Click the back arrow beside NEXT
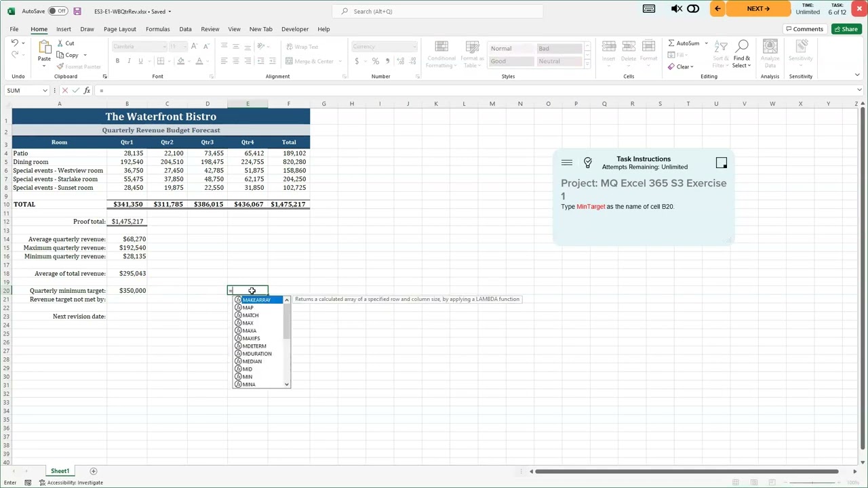 pos(717,9)
